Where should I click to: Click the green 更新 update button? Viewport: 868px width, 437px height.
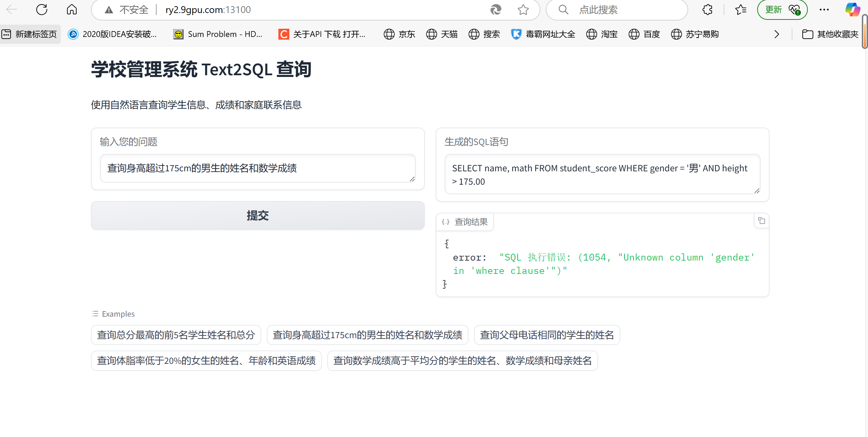[x=774, y=10]
